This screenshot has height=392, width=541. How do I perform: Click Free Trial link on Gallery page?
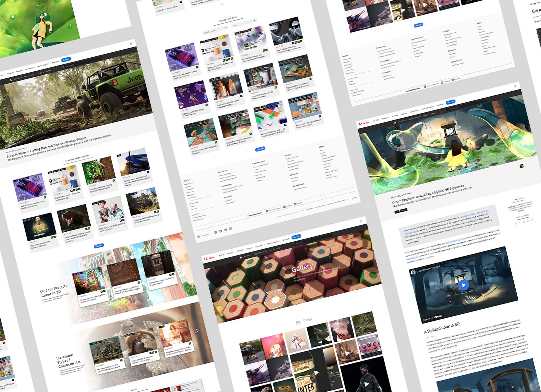[286, 239]
